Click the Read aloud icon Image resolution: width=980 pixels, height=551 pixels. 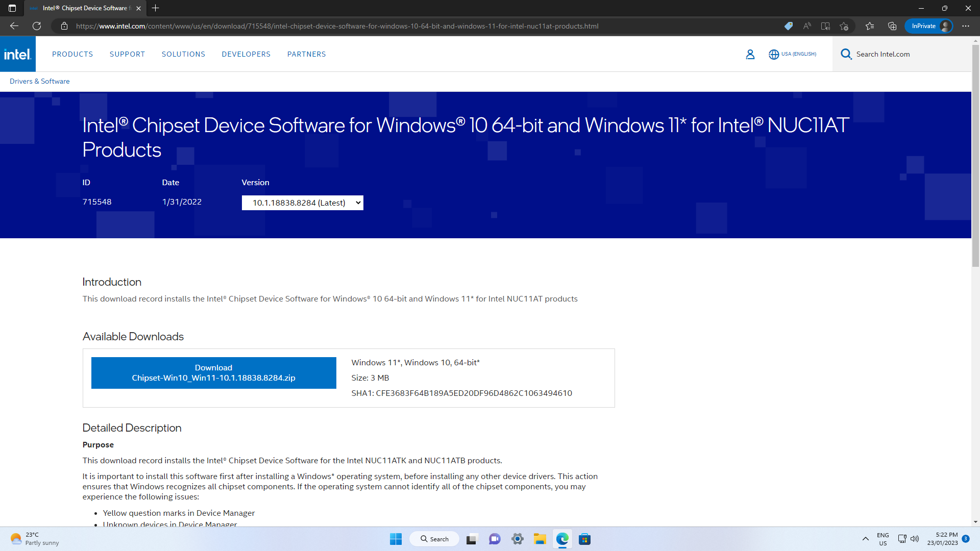click(807, 26)
